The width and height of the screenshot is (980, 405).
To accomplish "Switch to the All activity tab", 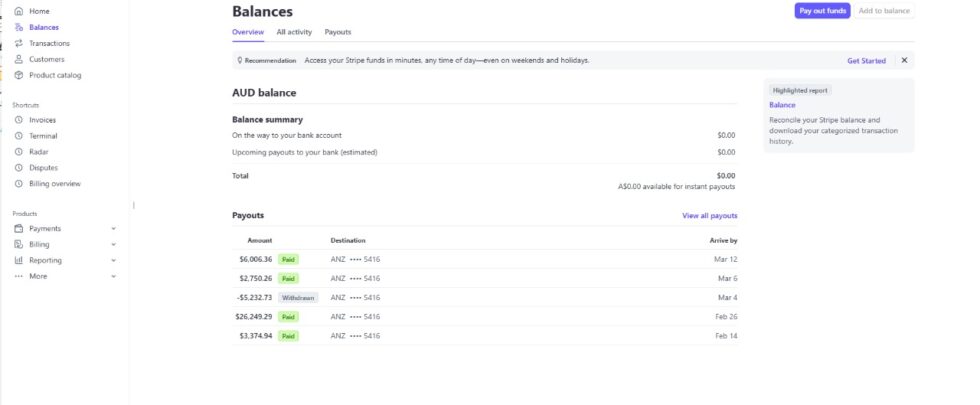I will click(x=294, y=33).
